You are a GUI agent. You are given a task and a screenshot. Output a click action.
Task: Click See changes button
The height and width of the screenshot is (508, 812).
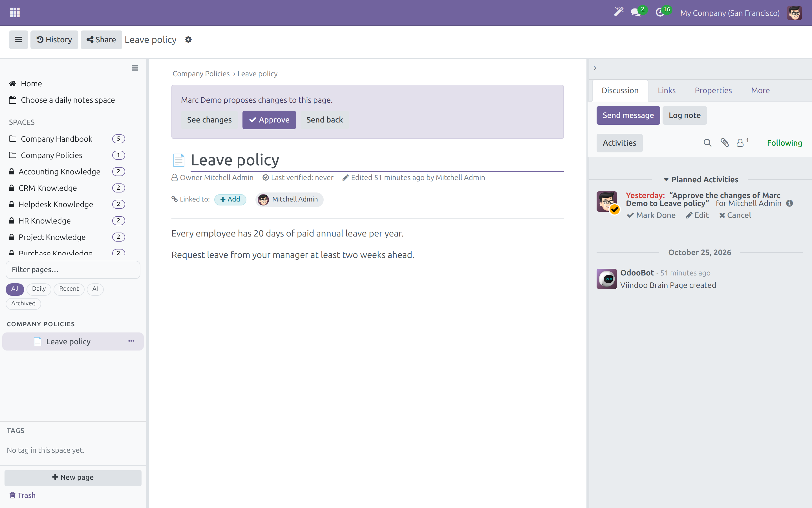[x=209, y=120]
